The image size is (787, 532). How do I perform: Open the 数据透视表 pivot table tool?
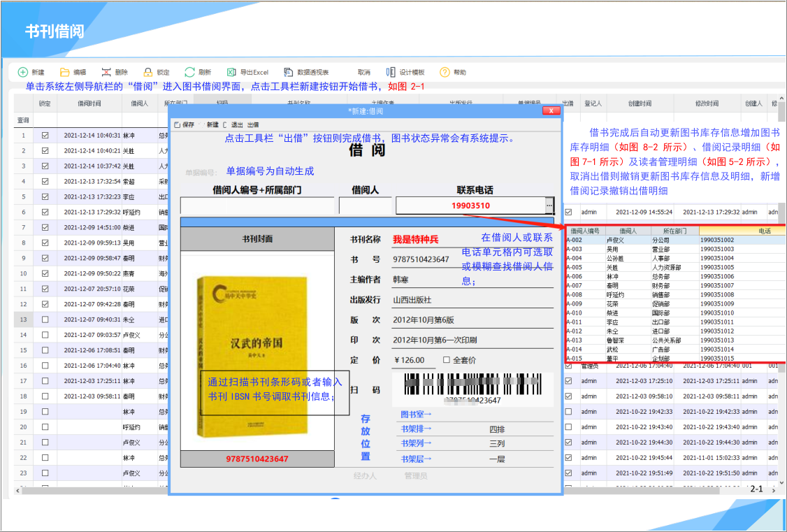click(288, 72)
